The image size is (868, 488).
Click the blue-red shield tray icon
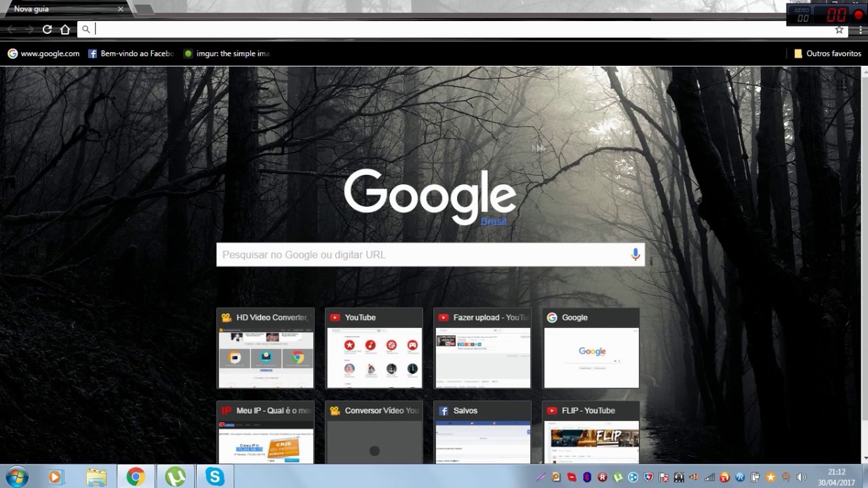[x=648, y=477]
